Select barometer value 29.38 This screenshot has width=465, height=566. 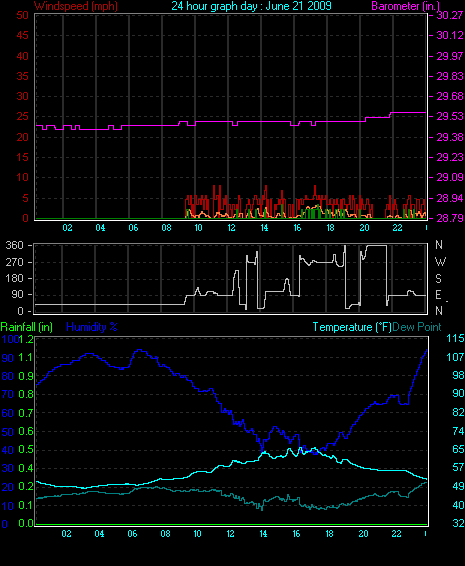tap(449, 137)
